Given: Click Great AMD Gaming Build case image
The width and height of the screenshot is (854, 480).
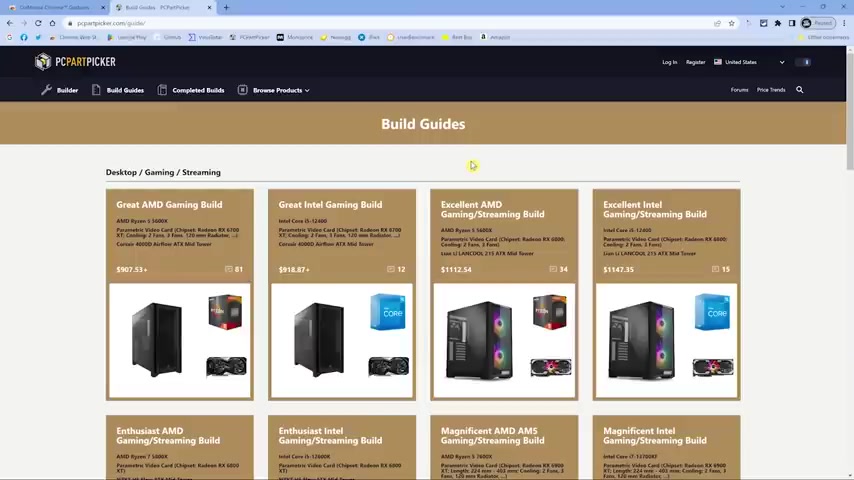Looking at the screenshot, I should 157,340.
